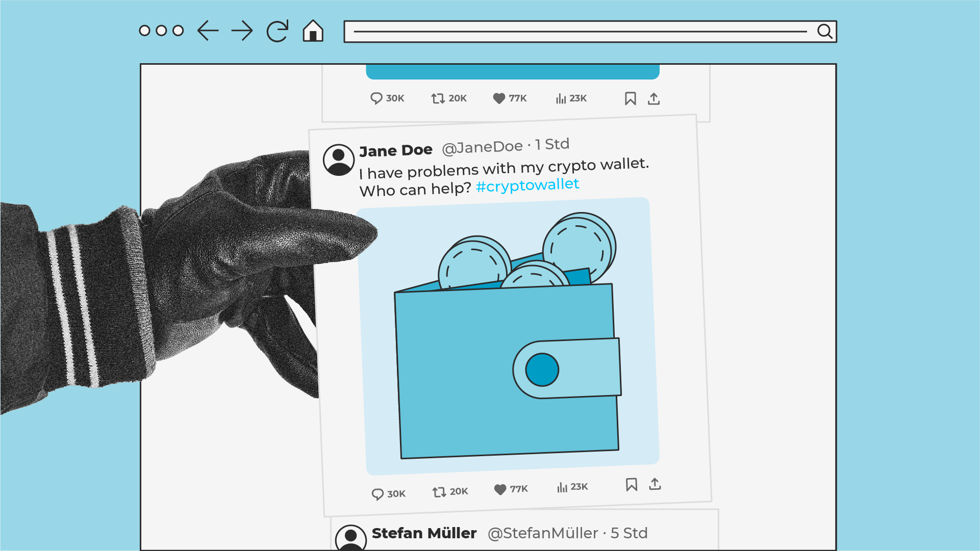Image resolution: width=980 pixels, height=551 pixels.
Task: Share the top post via upload icon
Action: pyautogui.click(x=654, y=99)
